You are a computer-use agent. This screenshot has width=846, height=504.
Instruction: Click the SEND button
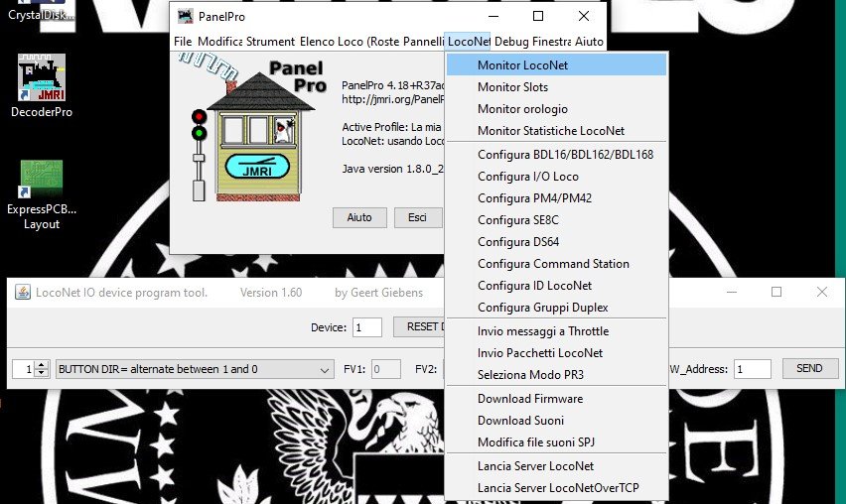click(x=809, y=368)
